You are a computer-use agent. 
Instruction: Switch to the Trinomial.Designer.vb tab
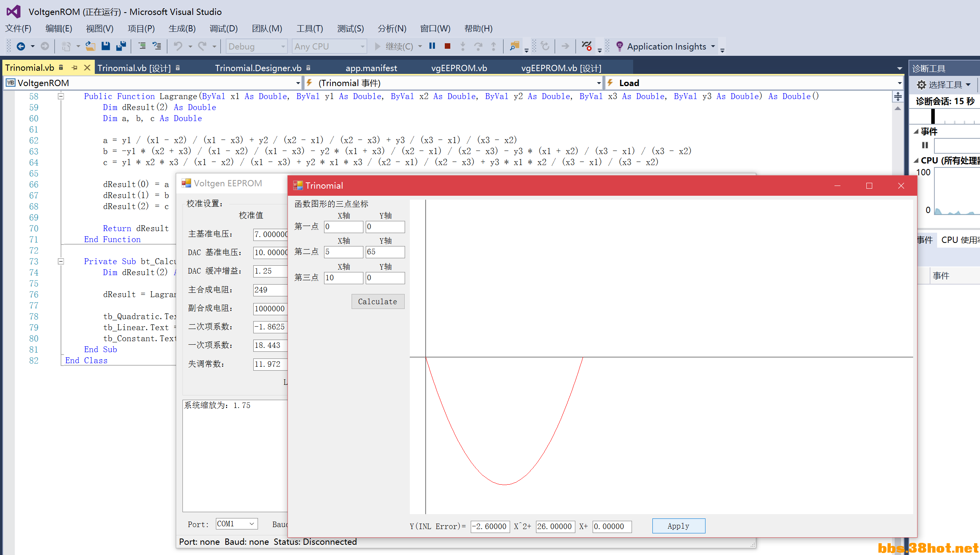tap(258, 68)
